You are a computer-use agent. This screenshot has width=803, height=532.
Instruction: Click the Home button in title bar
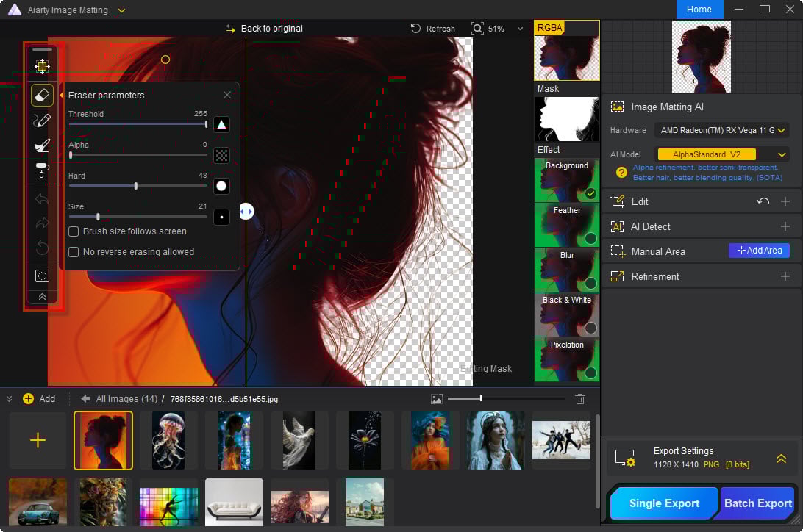point(699,10)
